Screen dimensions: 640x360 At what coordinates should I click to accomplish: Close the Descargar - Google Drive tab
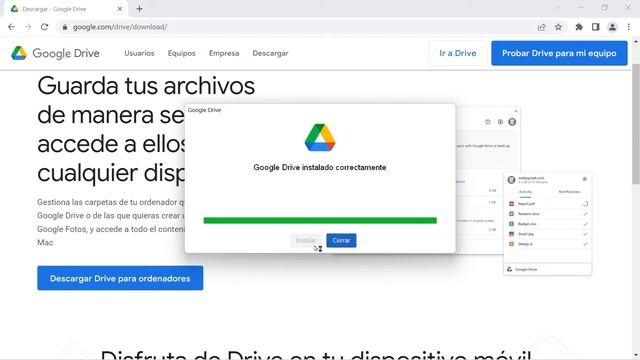(x=120, y=9)
